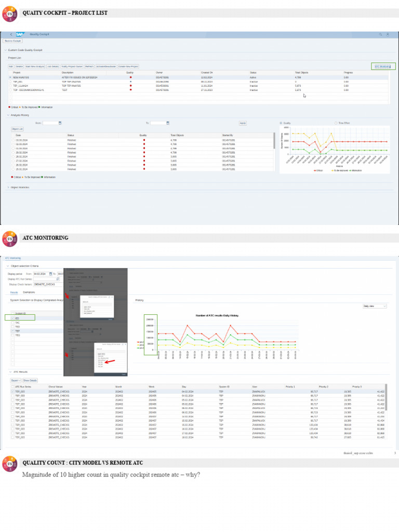Open calendar picker for Analysis History From date
399x532 pixels.
(x=60, y=123)
